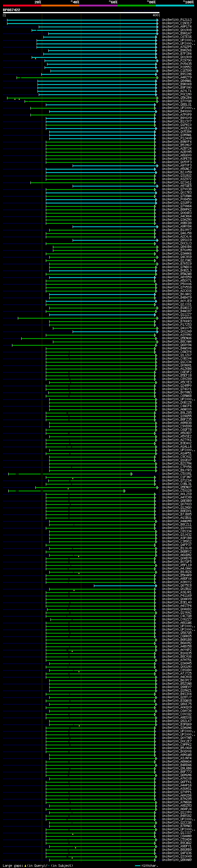Click the label UniRef100_P41169

click(177, 596)
